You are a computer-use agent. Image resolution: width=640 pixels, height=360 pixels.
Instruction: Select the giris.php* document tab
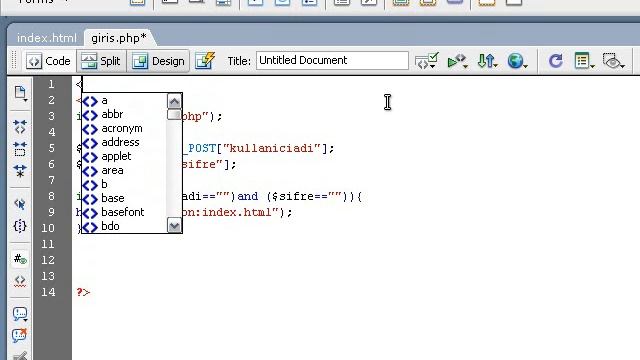pyautogui.click(x=119, y=38)
